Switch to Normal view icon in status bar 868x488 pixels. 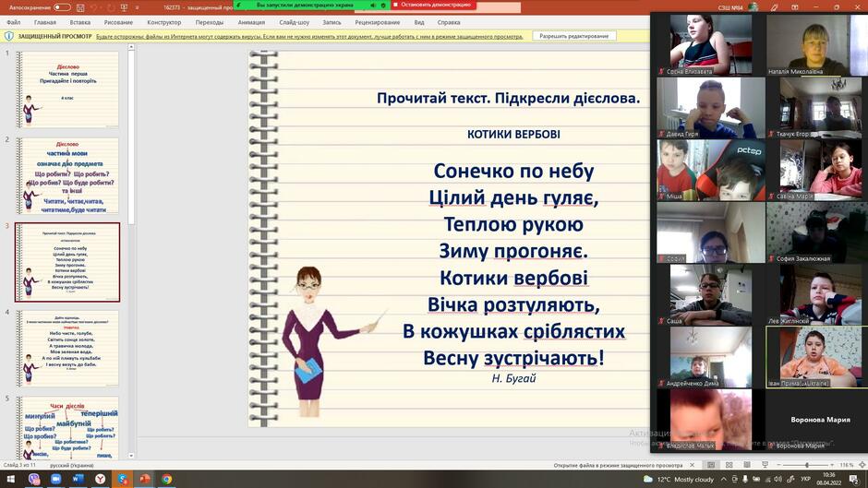click(711, 465)
